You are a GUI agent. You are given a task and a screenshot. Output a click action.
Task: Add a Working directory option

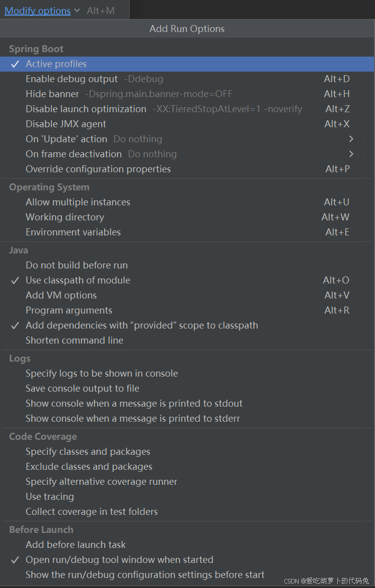click(x=65, y=217)
